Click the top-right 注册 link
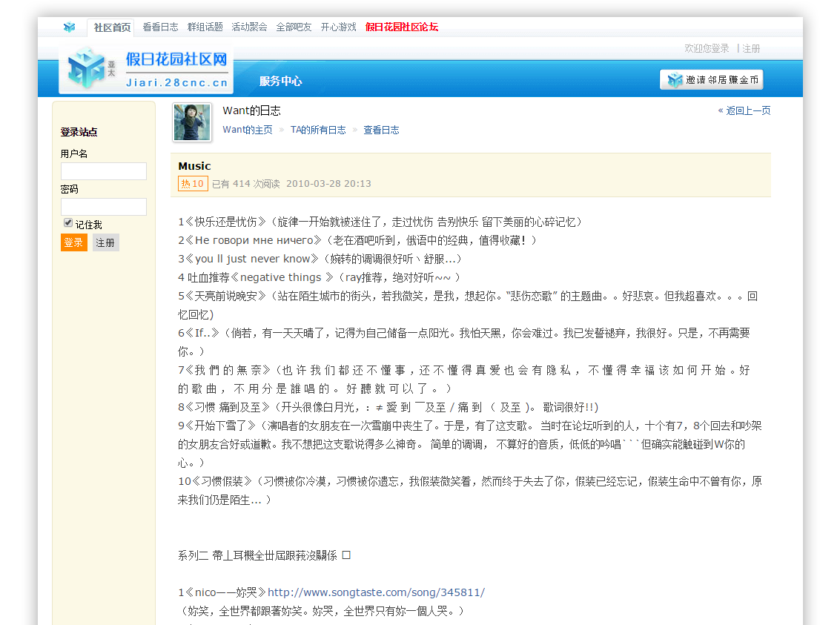840x625 pixels. (751, 48)
